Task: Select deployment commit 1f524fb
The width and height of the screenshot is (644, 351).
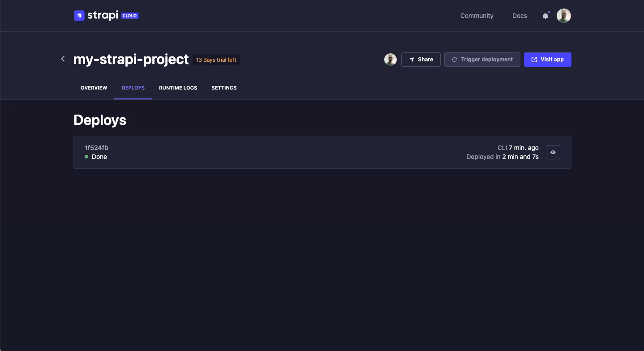Action: click(96, 148)
